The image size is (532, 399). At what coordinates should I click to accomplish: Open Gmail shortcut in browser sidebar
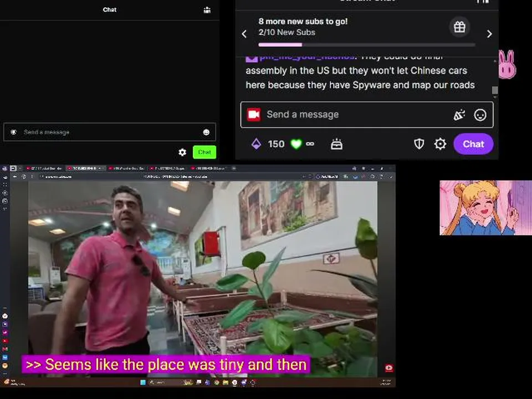[5, 349]
